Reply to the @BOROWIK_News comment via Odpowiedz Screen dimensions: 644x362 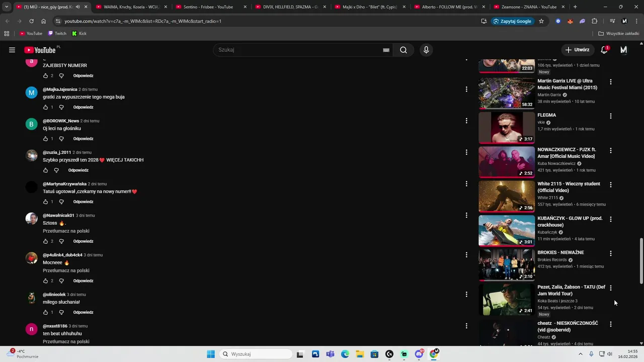coord(83,139)
